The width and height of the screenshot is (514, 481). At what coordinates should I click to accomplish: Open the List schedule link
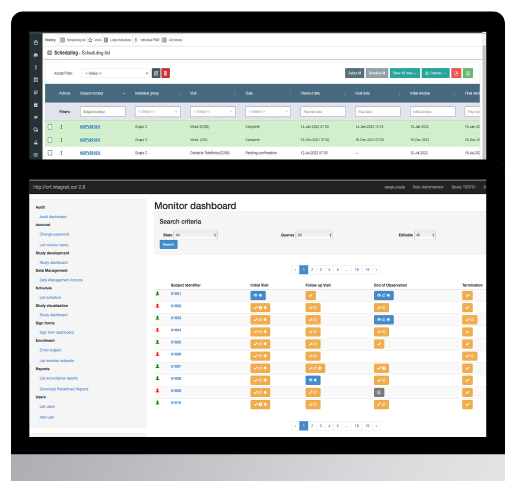[50, 297]
